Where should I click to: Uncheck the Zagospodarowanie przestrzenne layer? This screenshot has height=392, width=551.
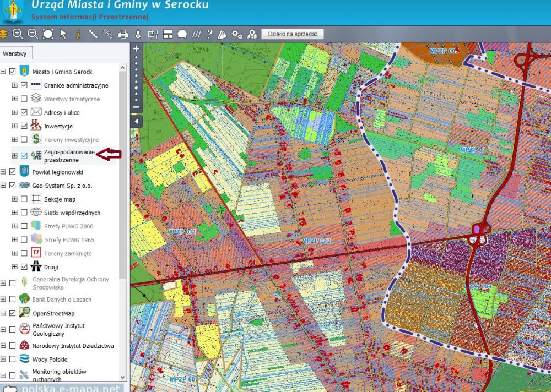pyautogui.click(x=24, y=156)
